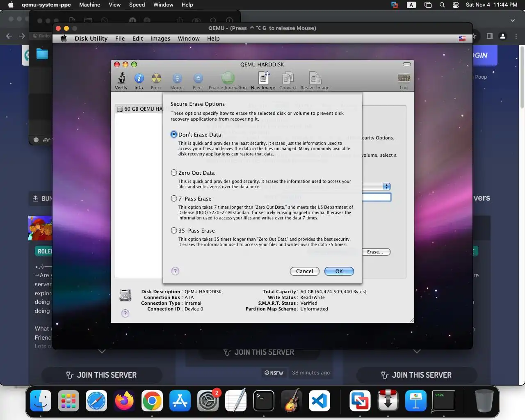Open host Control Center in menu bar
The height and width of the screenshot is (420, 525).
[x=456, y=5]
